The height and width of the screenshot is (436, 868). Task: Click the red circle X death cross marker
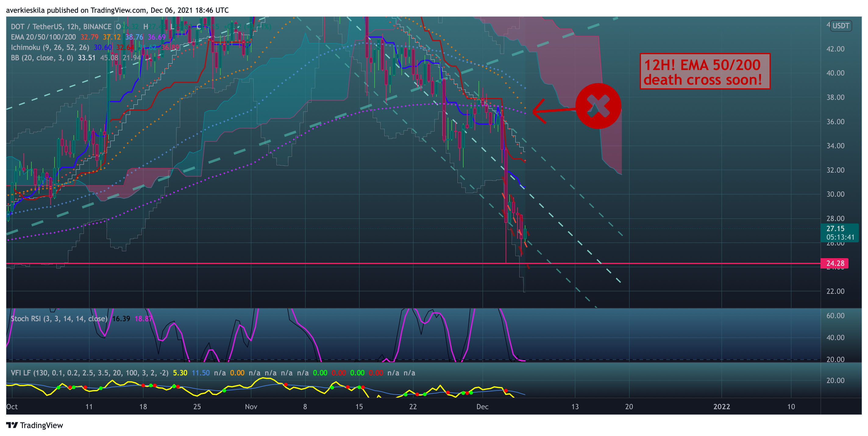pyautogui.click(x=598, y=106)
